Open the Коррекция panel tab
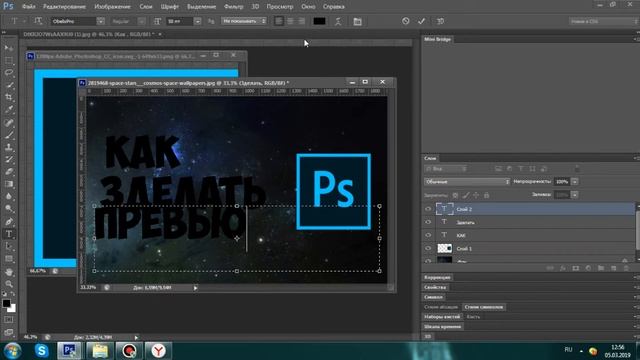The image size is (640, 360). tap(437, 278)
